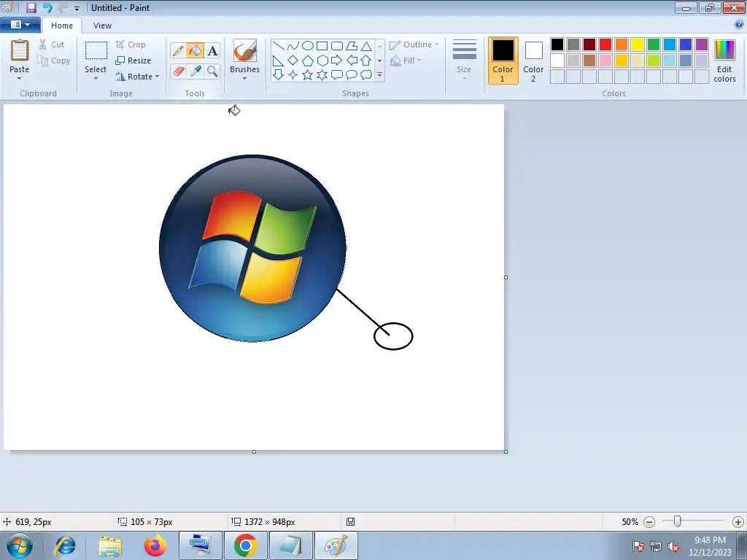Screen dimensions: 747x560
Task: Choose the Rectangle shape
Action: 322,46
